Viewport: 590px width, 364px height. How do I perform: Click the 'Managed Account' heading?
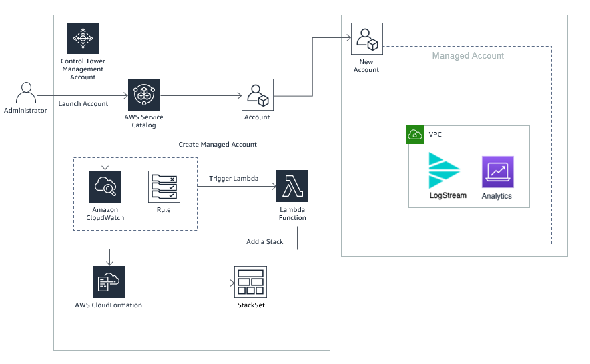(468, 55)
